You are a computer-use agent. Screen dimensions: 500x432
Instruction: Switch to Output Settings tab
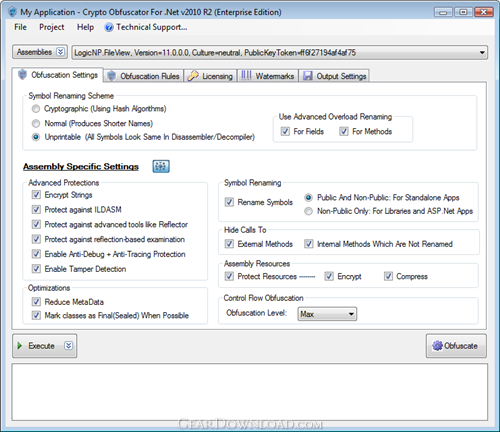coord(334,76)
